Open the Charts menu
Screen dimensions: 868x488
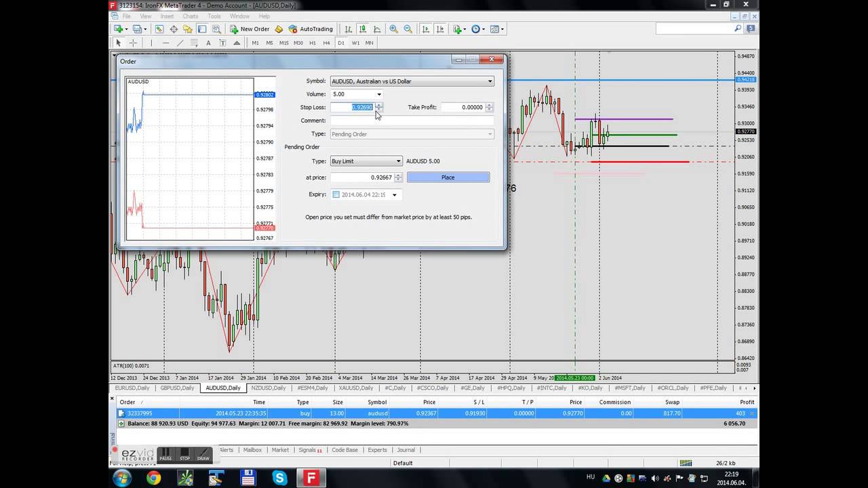click(x=190, y=16)
